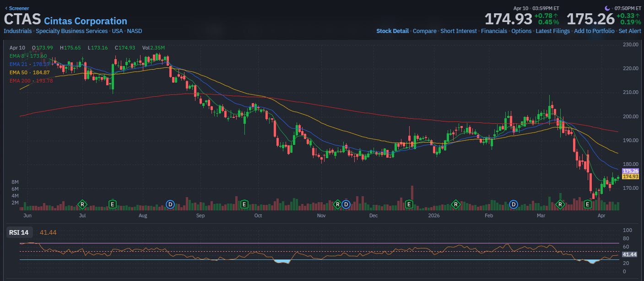View the Latest Filings
The height and width of the screenshot is (281, 644).
553,31
